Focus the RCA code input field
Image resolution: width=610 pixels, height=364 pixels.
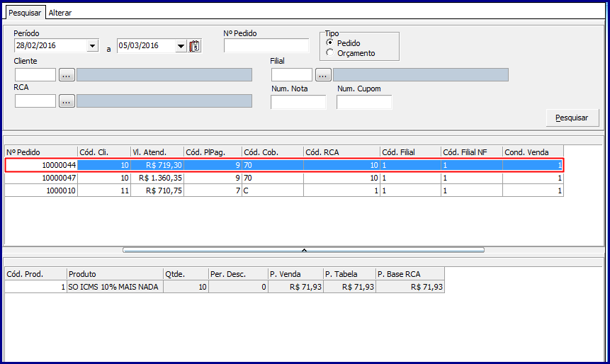[35, 101]
